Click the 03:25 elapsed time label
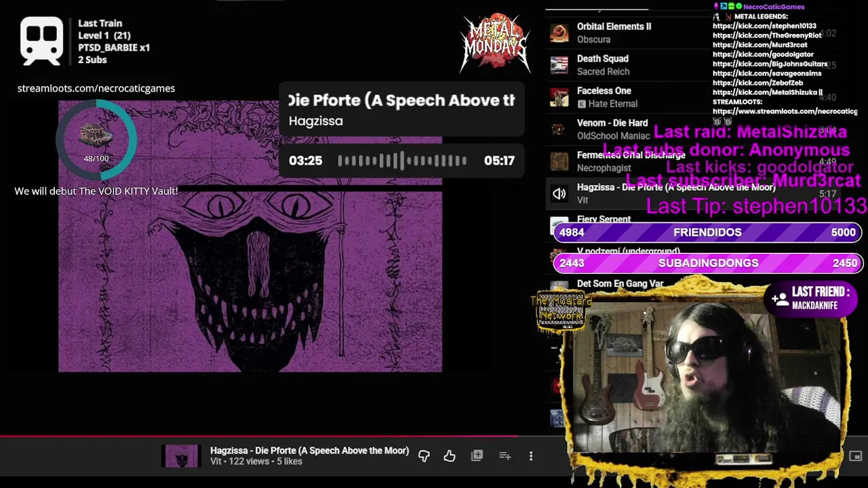The image size is (868, 488). [x=305, y=161]
